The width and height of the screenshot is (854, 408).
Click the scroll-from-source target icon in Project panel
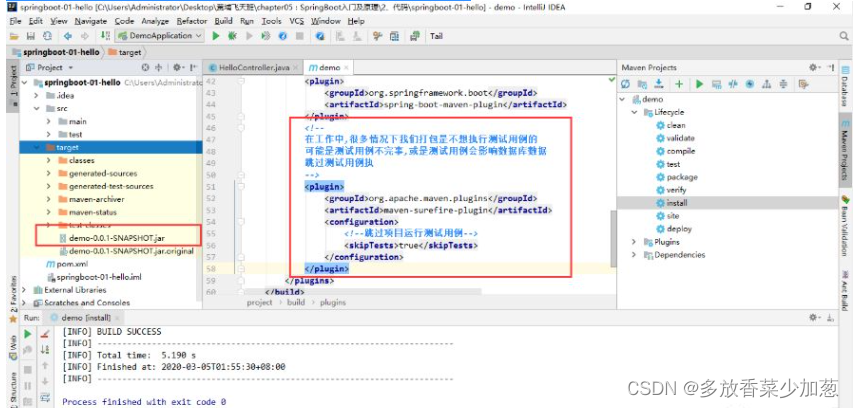144,68
